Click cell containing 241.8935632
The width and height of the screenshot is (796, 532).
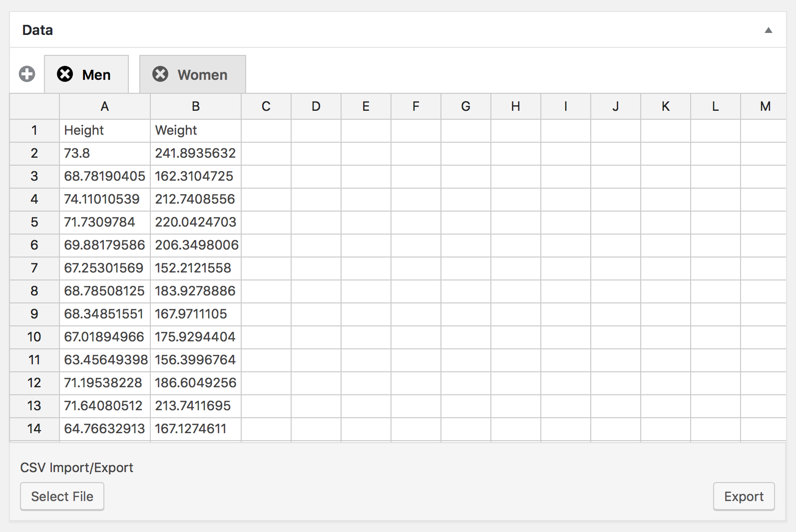pyautogui.click(x=196, y=154)
